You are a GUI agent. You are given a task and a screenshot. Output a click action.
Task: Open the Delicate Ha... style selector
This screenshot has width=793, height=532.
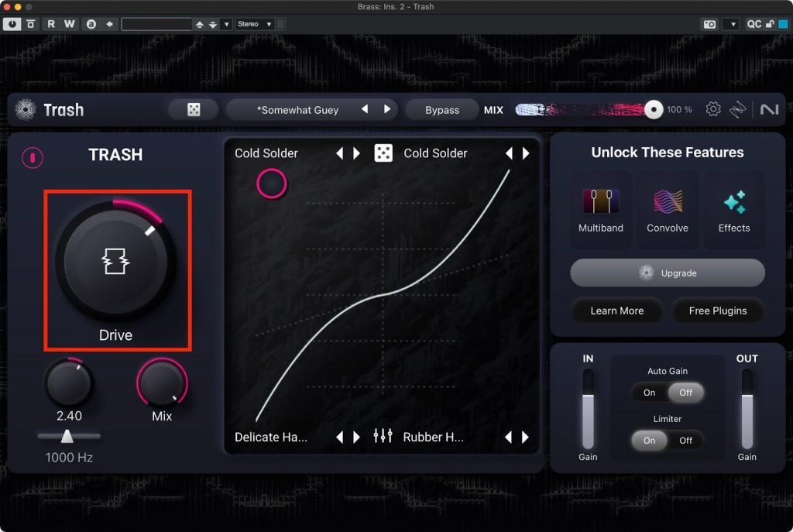pos(271,437)
